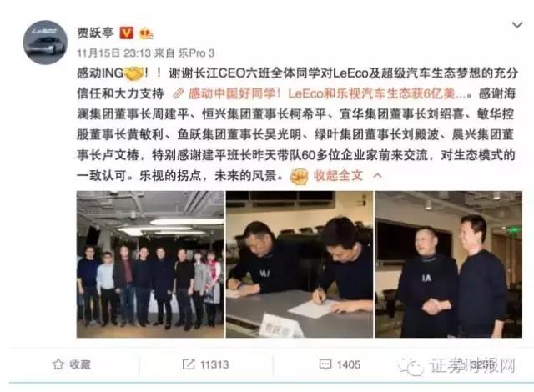Screen dimensions: 534x392
Task: Open the post options chevron menu
Action: tap(517, 24)
